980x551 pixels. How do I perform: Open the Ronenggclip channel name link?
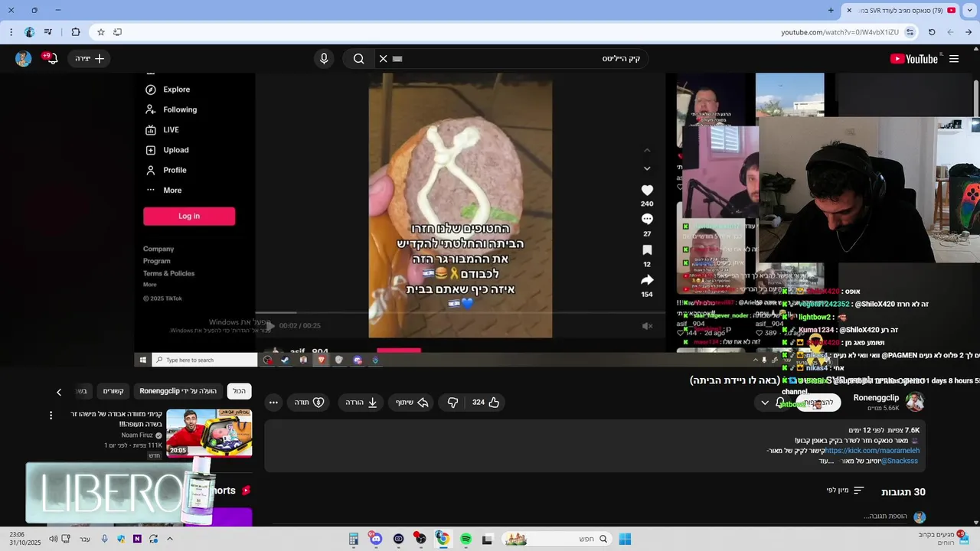pos(876,398)
